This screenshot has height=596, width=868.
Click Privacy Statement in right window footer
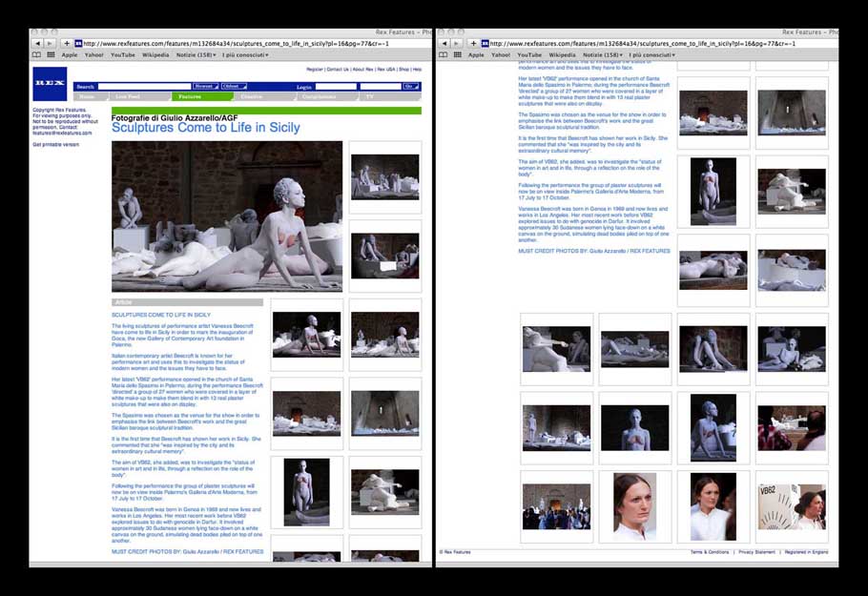(756, 552)
